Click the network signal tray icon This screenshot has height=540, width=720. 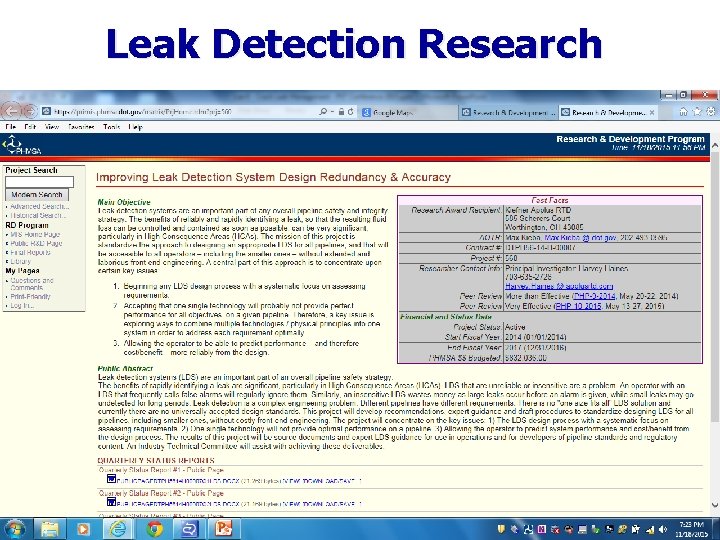click(651, 529)
